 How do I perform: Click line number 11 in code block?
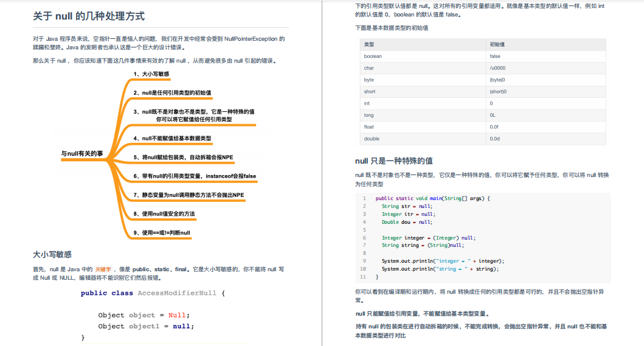tap(362, 277)
